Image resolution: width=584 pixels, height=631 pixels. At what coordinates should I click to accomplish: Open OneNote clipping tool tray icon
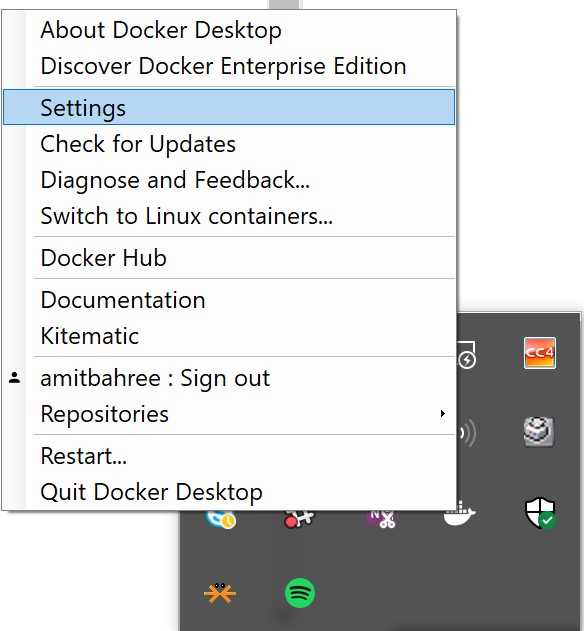381,519
